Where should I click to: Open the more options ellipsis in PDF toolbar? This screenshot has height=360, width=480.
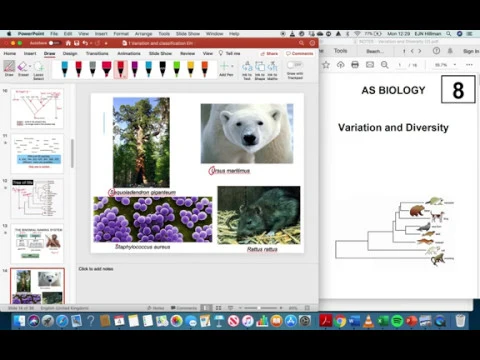[469, 65]
